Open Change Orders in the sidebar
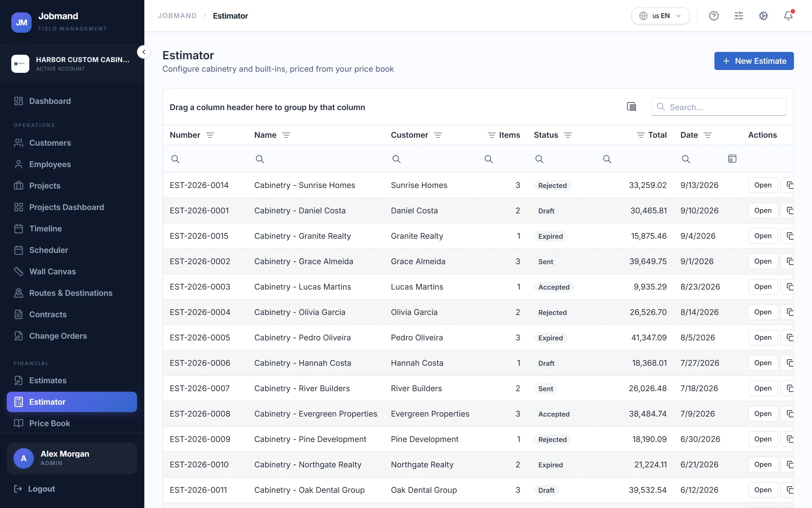This screenshot has height=508, width=812. click(72, 336)
